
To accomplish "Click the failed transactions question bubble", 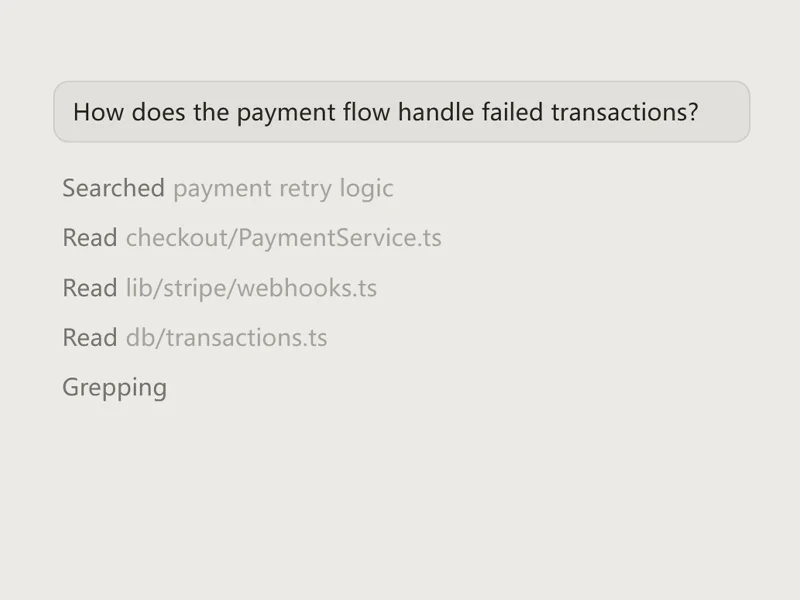I will click(402, 112).
